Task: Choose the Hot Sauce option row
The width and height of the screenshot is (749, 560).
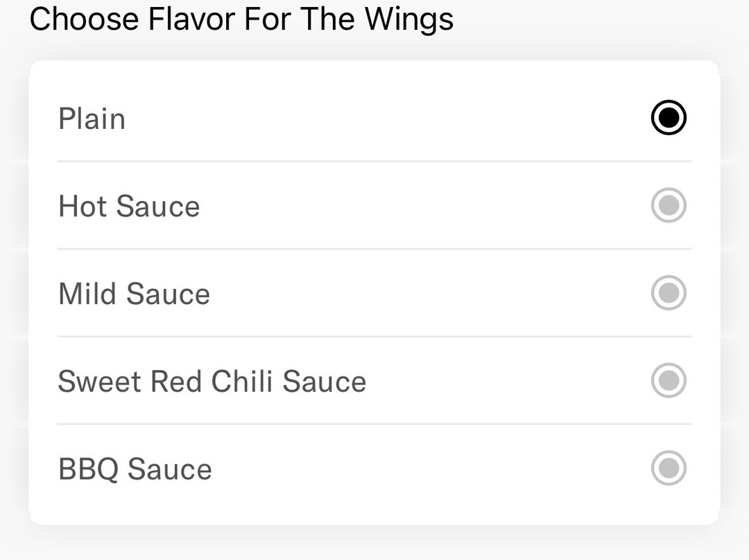Action: [x=374, y=206]
